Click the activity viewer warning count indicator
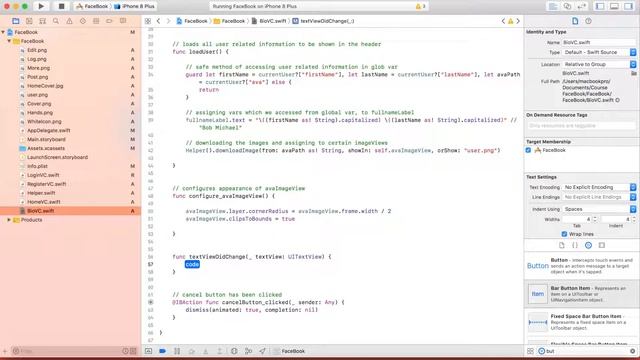This screenshot has width=640, height=360. point(420,6)
